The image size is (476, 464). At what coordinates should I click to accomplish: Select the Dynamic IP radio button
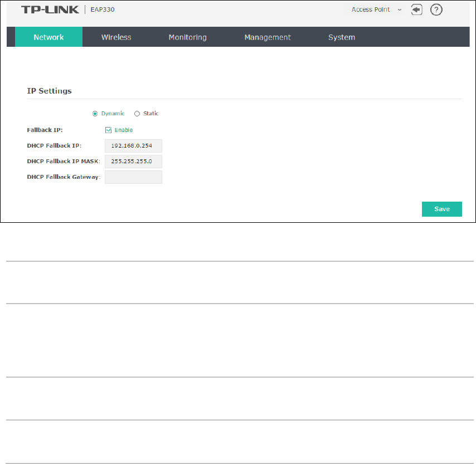tap(95, 114)
